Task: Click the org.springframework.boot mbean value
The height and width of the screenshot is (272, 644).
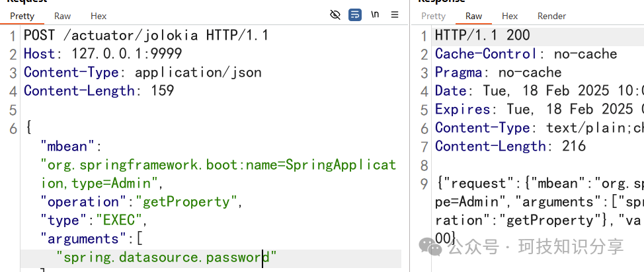Action: 218,174
